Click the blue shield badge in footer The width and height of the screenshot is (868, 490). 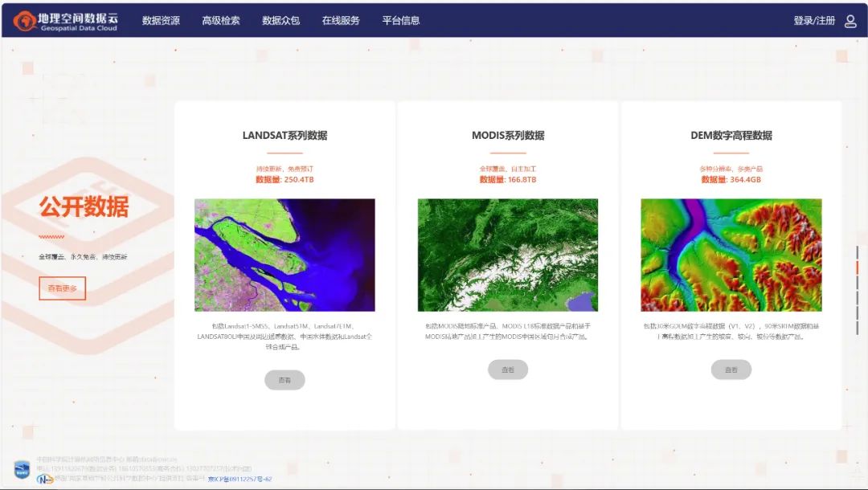[x=22, y=470]
